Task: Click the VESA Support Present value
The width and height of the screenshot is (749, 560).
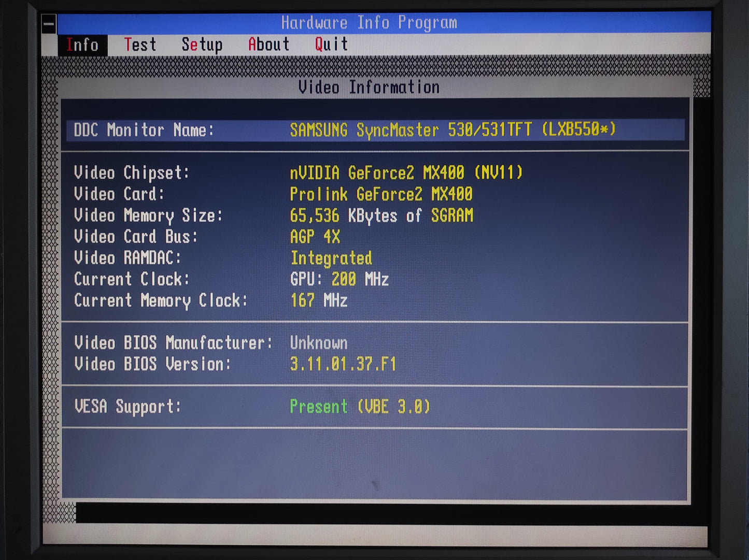Action: (x=360, y=407)
